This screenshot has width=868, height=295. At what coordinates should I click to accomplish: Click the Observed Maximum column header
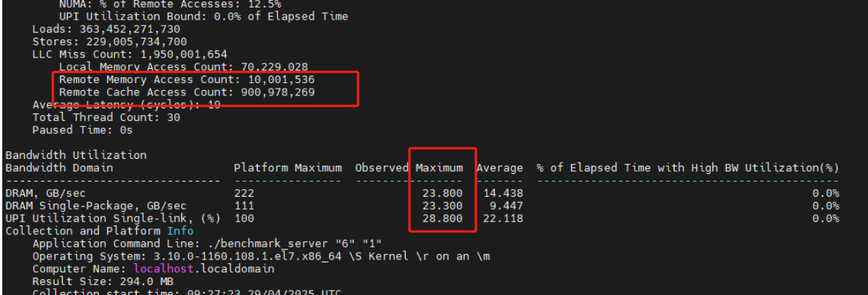coord(409,167)
